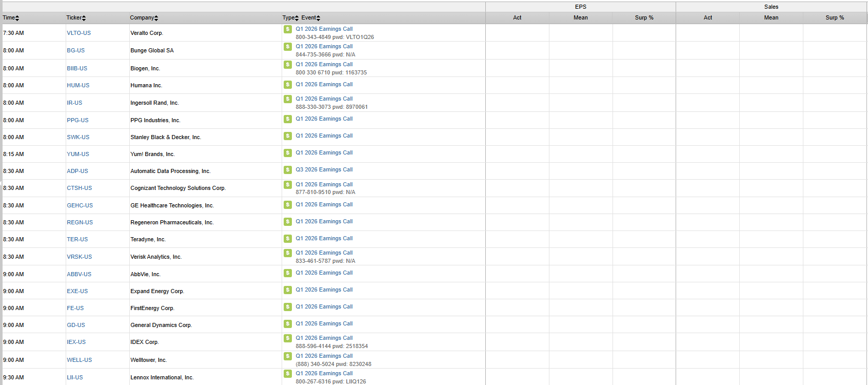This screenshot has height=385, width=868.
Task: Click the Sales Mean column header
Action: pos(771,18)
